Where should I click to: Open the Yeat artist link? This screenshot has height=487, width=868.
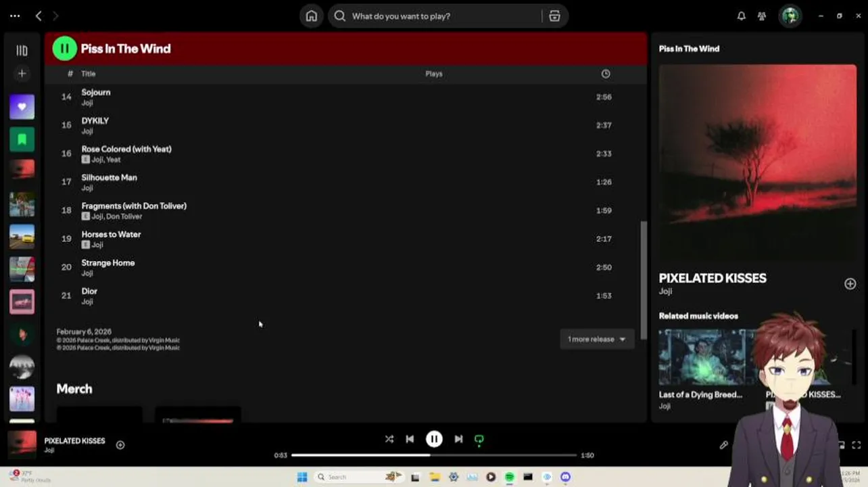[x=114, y=160]
